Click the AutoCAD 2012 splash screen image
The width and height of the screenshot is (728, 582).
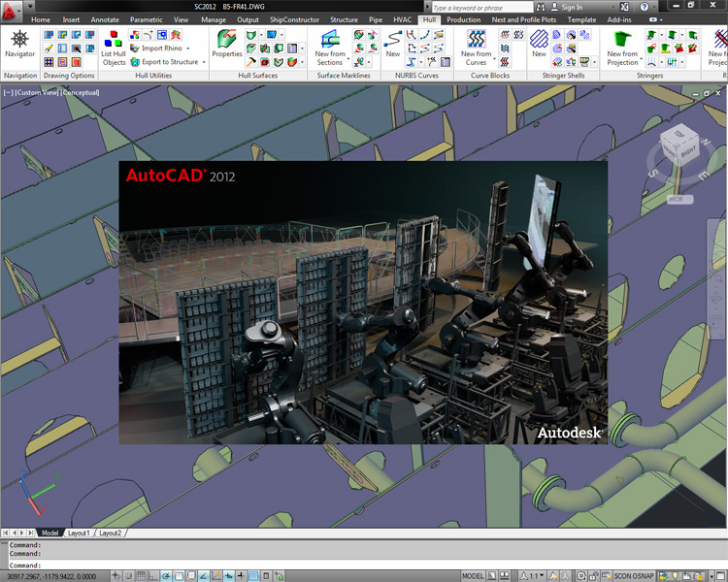(363, 302)
